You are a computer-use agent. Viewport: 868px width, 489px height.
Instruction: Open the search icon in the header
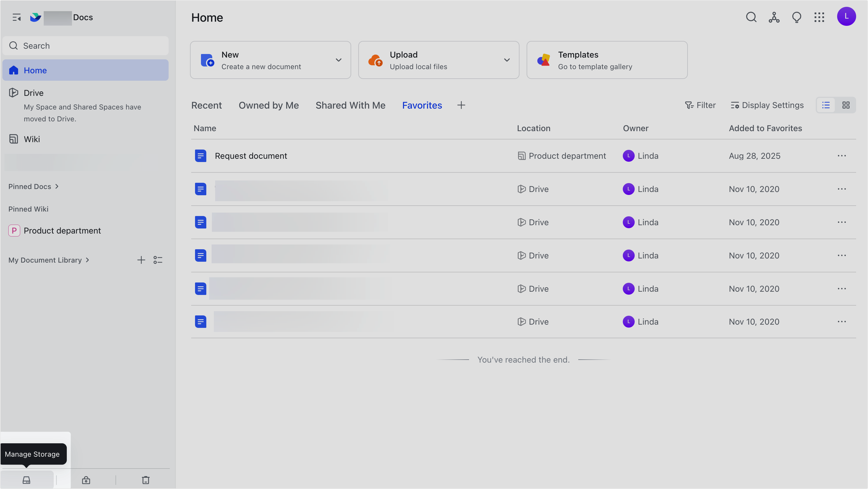tap(751, 17)
